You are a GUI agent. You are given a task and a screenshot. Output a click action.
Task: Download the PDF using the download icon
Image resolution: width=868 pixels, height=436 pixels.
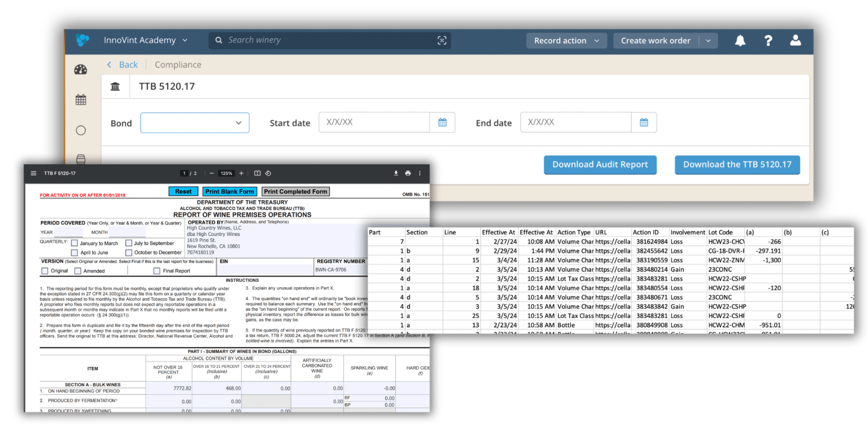pos(396,173)
